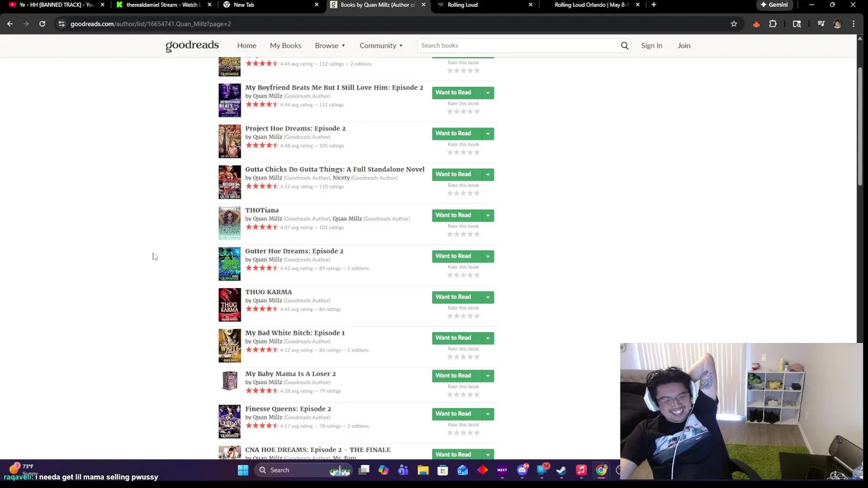Open Task View on the taskbar
The width and height of the screenshot is (868, 488).
coord(364,470)
